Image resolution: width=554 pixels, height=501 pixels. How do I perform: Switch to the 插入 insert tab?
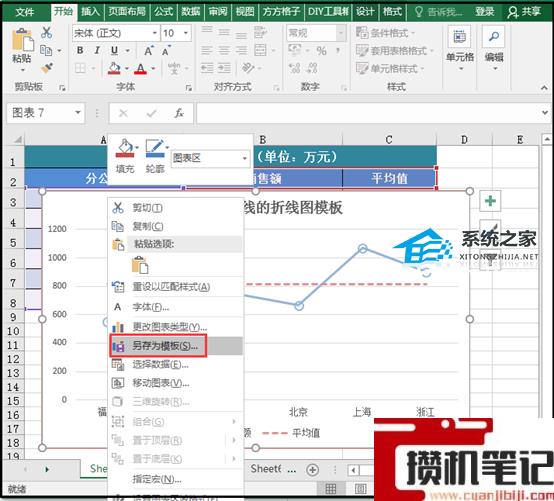(x=90, y=12)
